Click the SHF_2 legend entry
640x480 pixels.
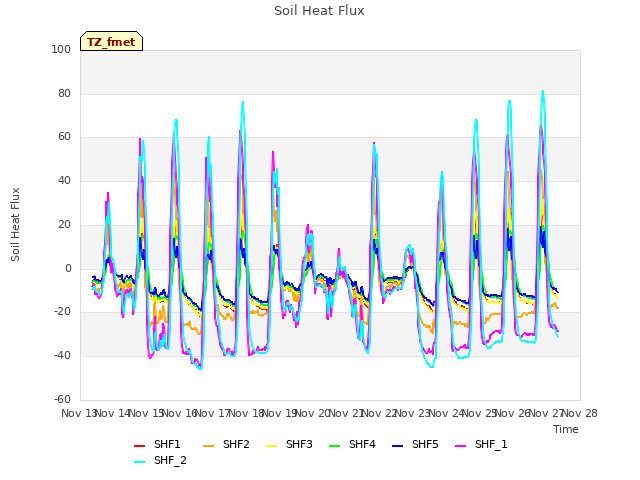160,460
